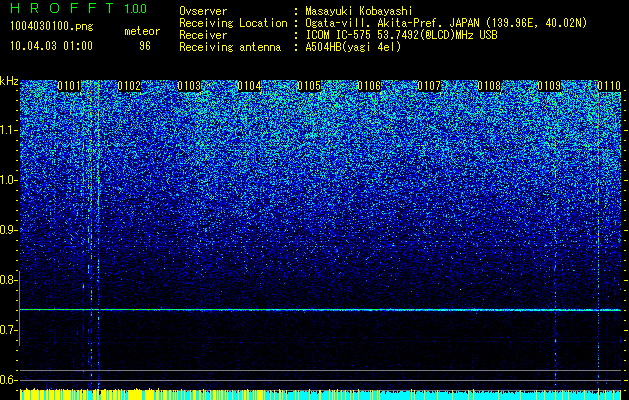The width and height of the screenshot is (629, 400).
Task: Select the observer name Masayuki Kobayashi
Action: (x=358, y=11)
